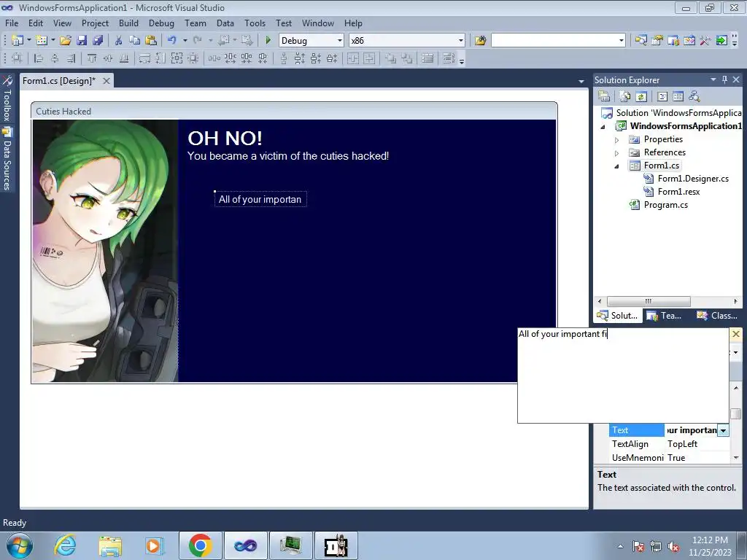Click the View Class Diagram icon
This screenshot has width=747, height=560.
[x=694, y=97]
